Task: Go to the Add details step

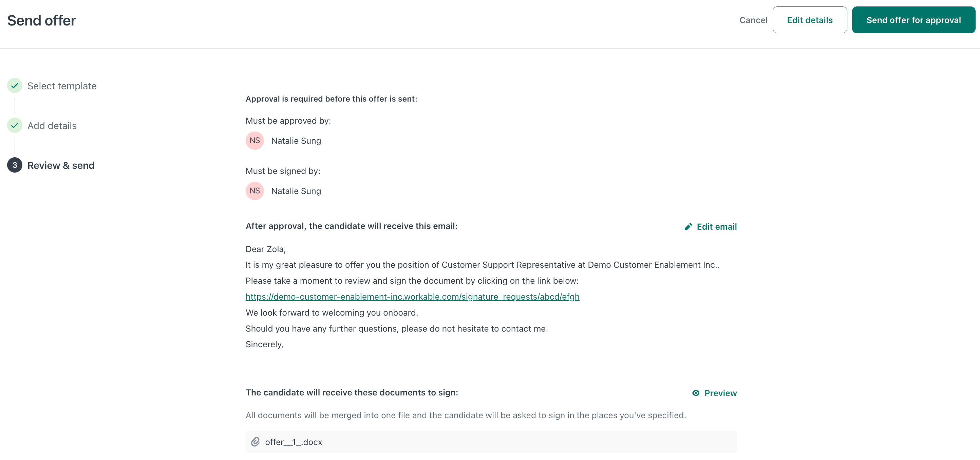Action: (x=52, y=126)
